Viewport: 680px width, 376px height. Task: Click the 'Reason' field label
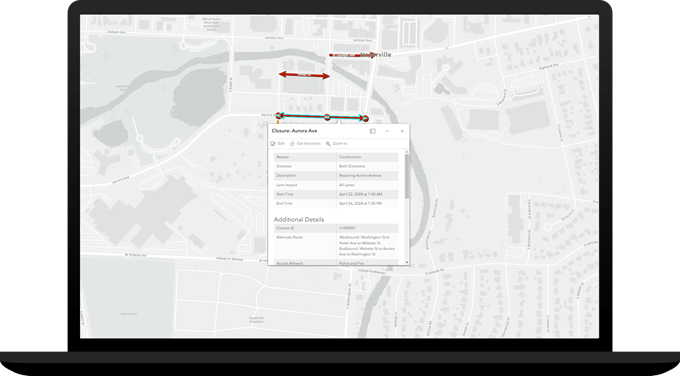282,157
